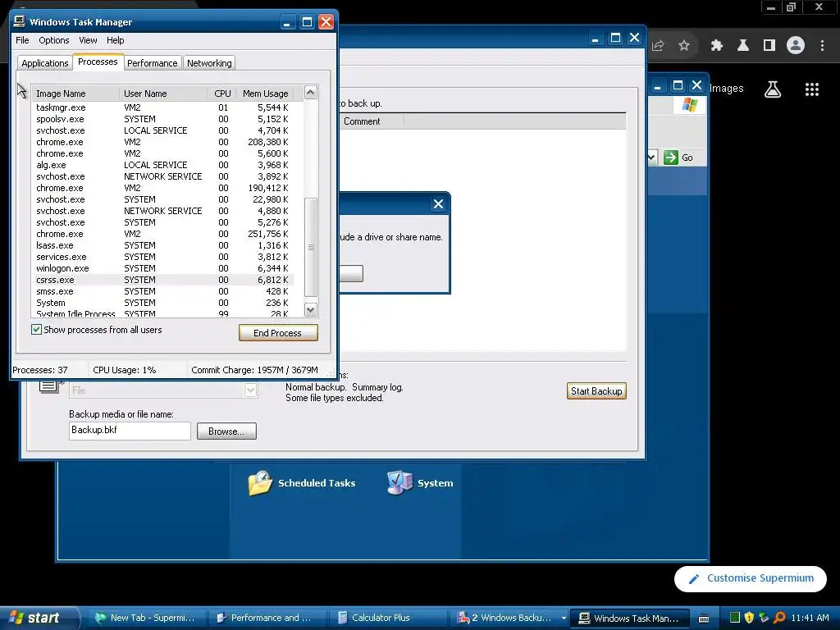
Task: Open the browser profile avatar
Action: coord(796,46)
